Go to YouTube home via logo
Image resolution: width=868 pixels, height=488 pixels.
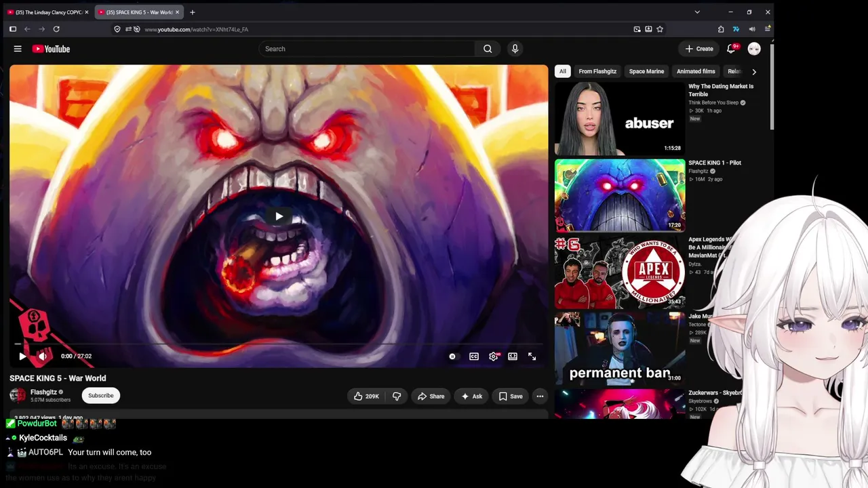click(x=51, y=49)
